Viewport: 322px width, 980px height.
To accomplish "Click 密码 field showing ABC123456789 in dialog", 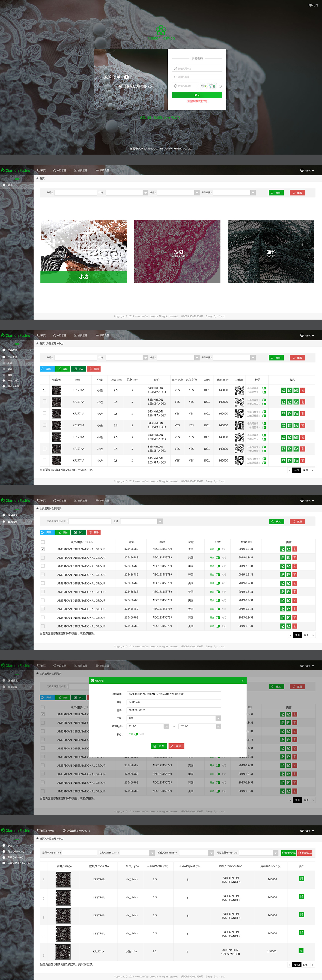I will (174, 710).
